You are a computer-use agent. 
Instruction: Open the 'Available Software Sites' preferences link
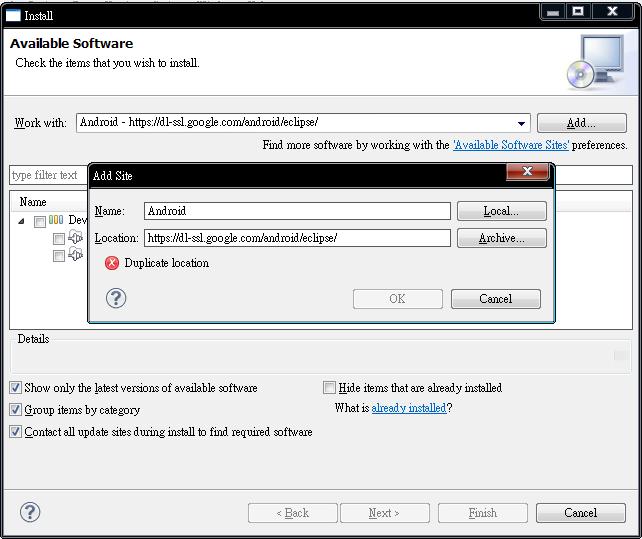pos(511,145)
